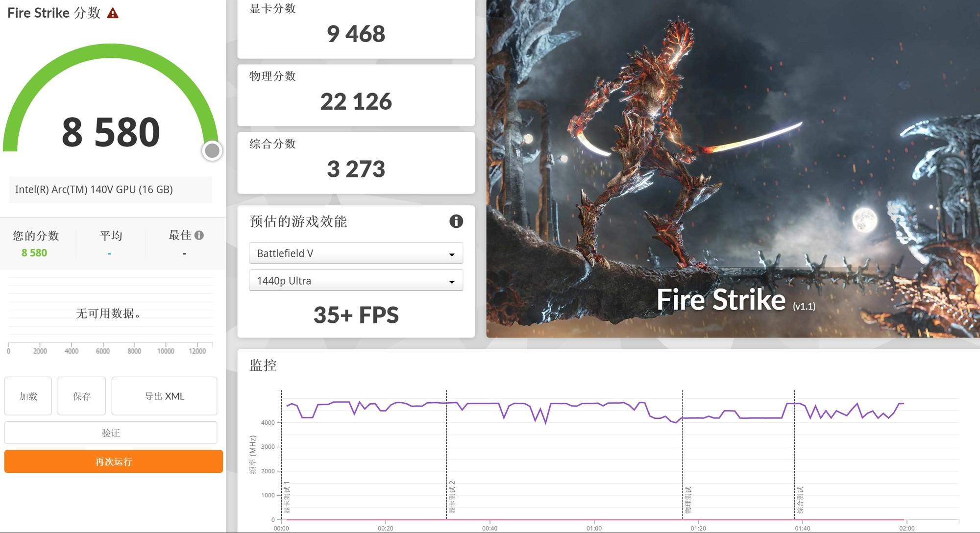Open the Battlefield V game dropdown
The height and width of the screenshot is (533, 980).
click(x=356, y=253)
